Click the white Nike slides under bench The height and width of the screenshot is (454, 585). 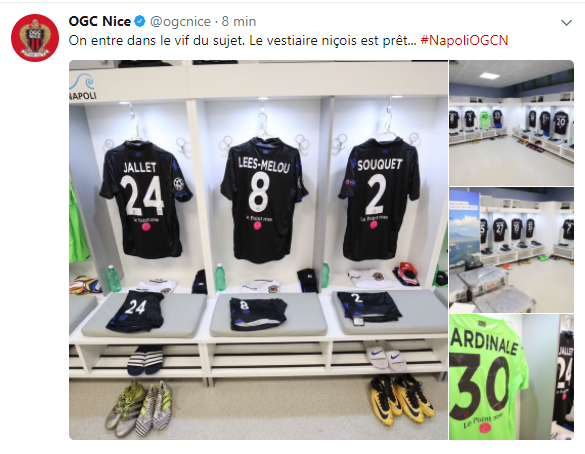click(x=386, y=356)
